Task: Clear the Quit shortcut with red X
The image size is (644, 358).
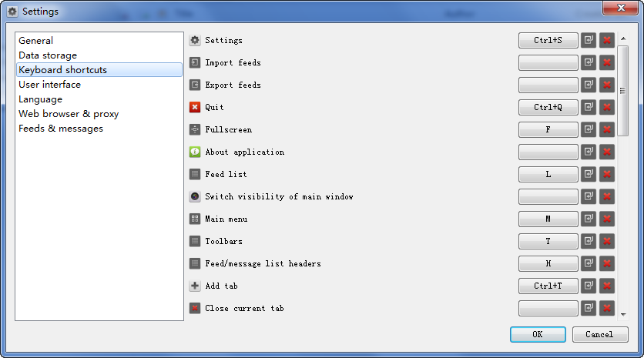Action: point(607,107)
